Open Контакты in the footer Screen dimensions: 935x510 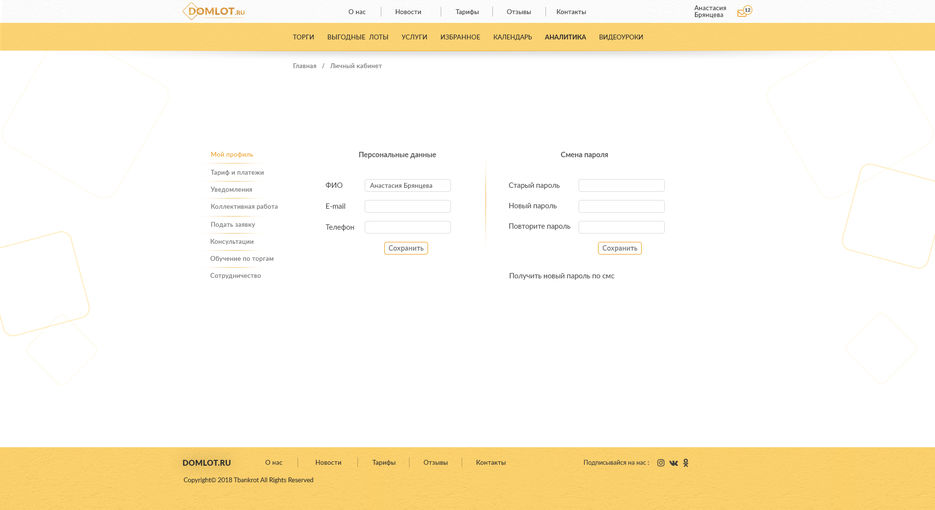(x=490, y=463)
